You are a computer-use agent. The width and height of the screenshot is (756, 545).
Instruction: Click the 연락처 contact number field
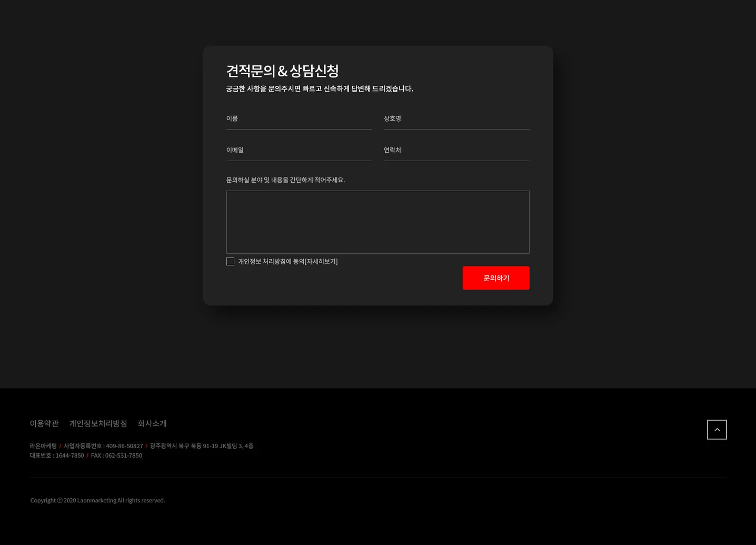coord(456,153)
